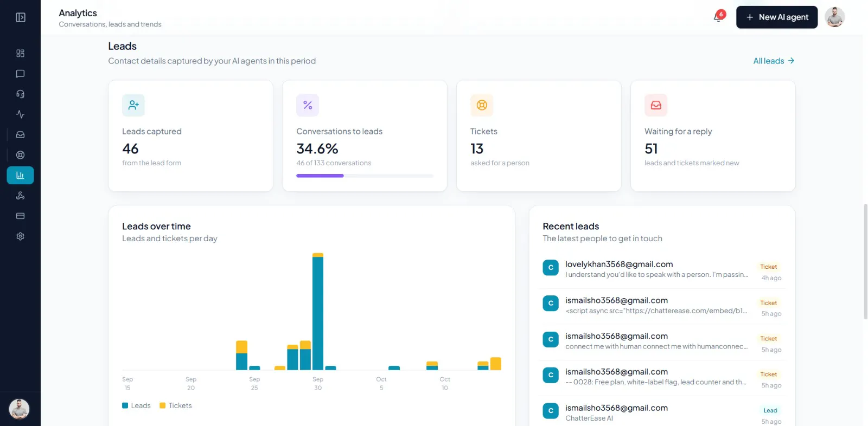Click the Conversations to leads progress bar

tap(365, 176)
